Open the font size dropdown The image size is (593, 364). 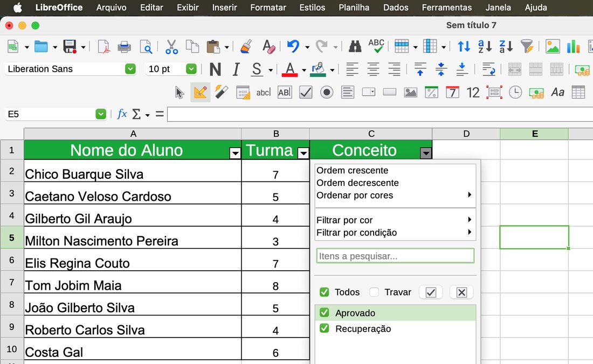pyautogui.click(x=191, y=69)
